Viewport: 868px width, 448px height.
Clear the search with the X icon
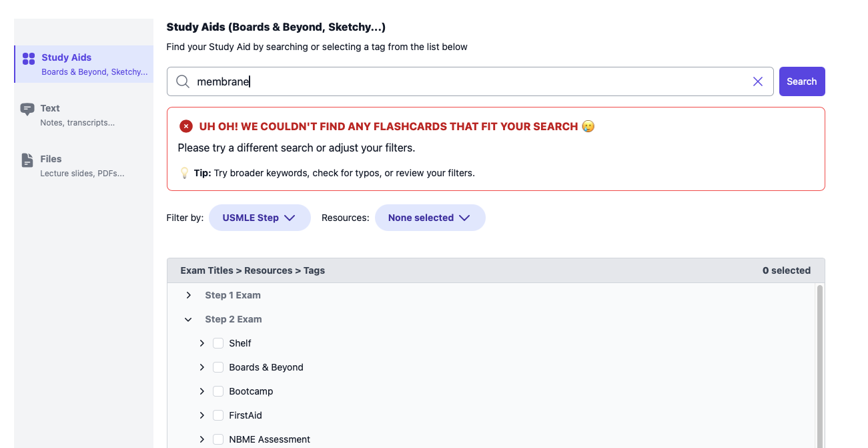758,81
